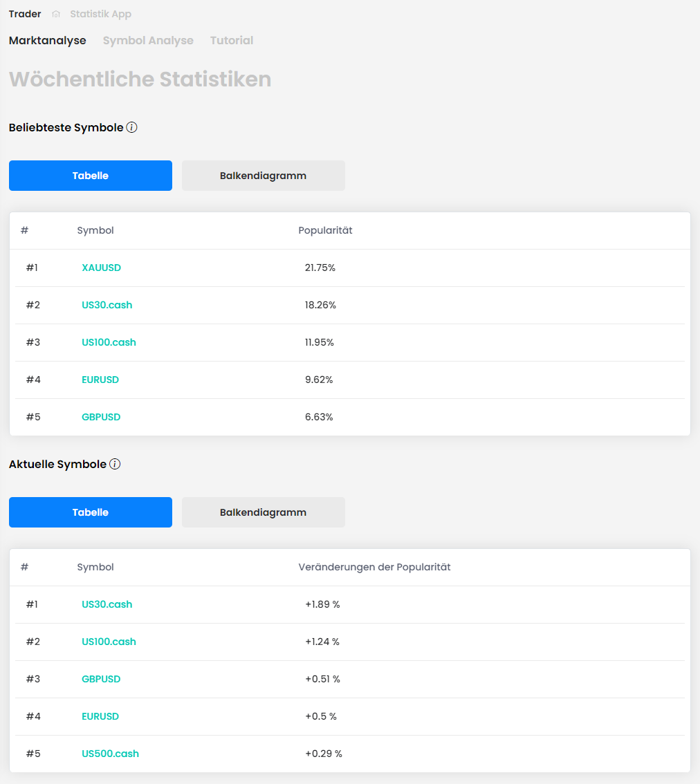Open US500.cash symbol link
This screenshot has width=700, height=784.
(110, 754)
